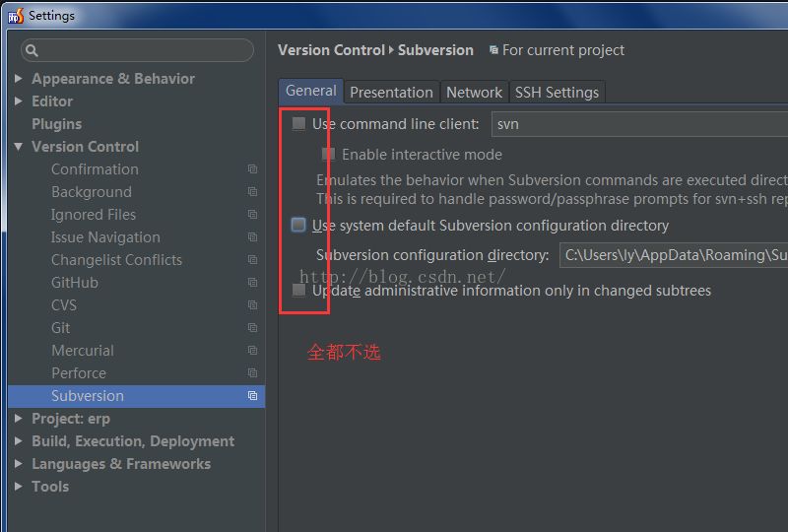Select Plugins in the settings list
This screenshot has height=532, width=788.
point(56,124)
